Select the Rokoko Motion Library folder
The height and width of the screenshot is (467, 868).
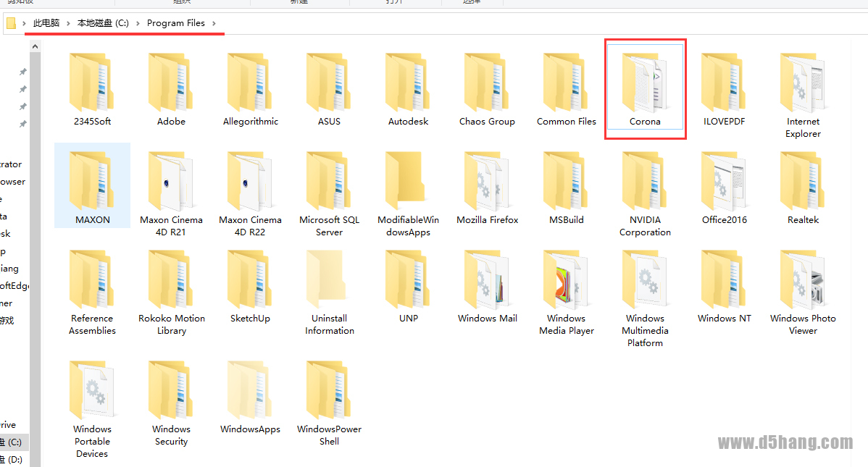[171, 293]
